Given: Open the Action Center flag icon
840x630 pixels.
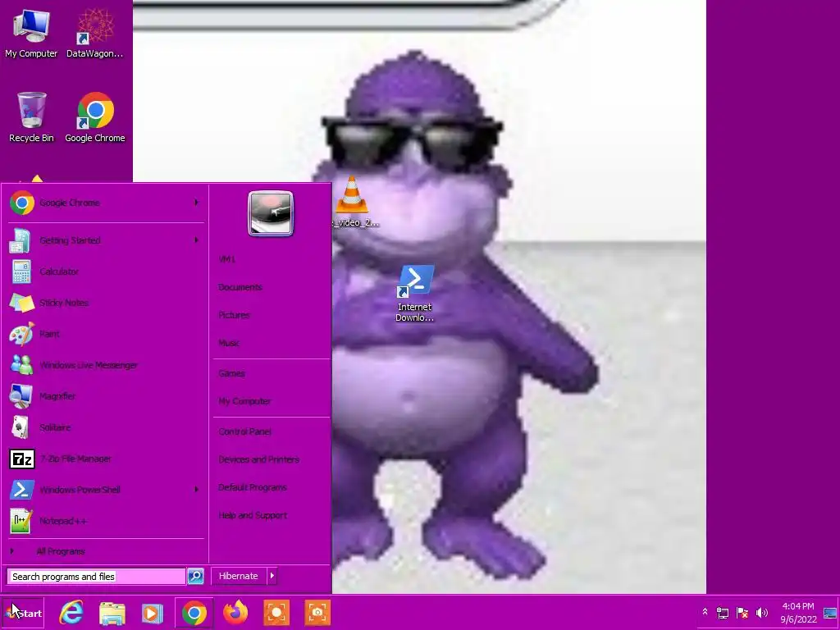Looking at the screenshot, I should [x=742, y=612].
